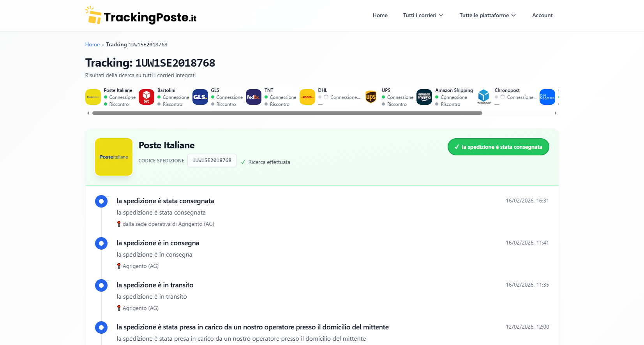Image resolution: width=644 pixels, height=345 pixels.
Task: Select the Bartolini BRT courier icon
Action: click(146, 97)
